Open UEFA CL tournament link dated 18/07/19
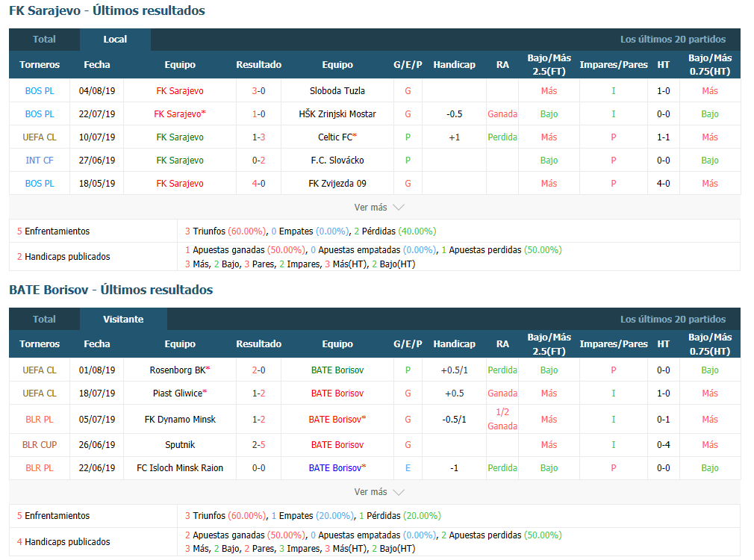The width and height of the screenshot is (754, 560). pos(40,393)
